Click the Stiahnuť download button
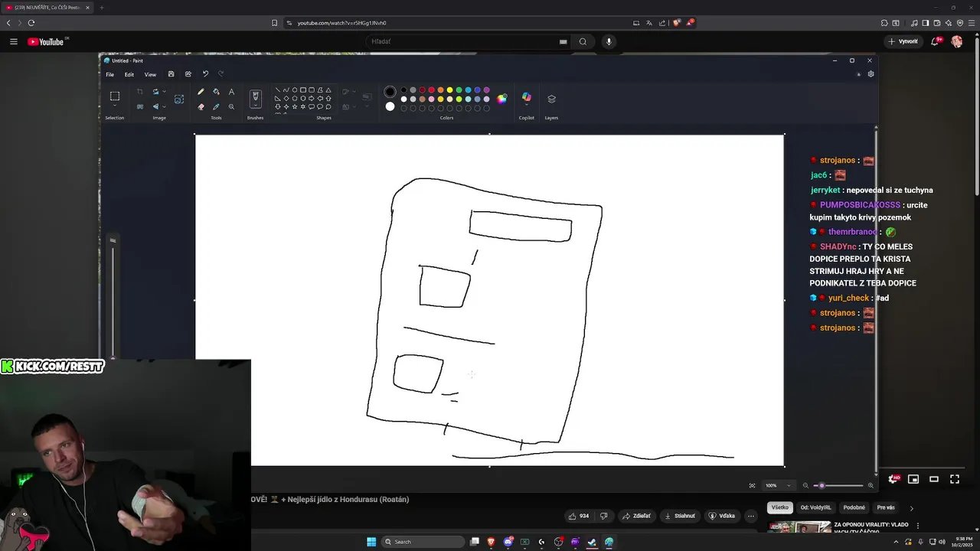This screenshot has width=980, height=551. 679,516
